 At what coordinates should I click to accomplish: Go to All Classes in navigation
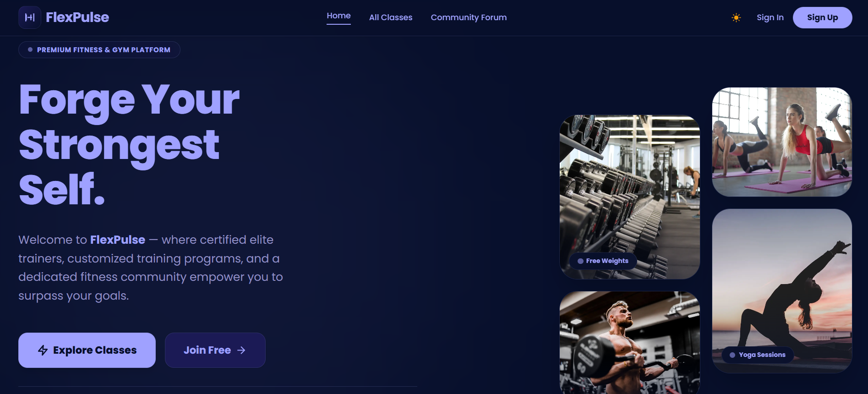(391, 17)
